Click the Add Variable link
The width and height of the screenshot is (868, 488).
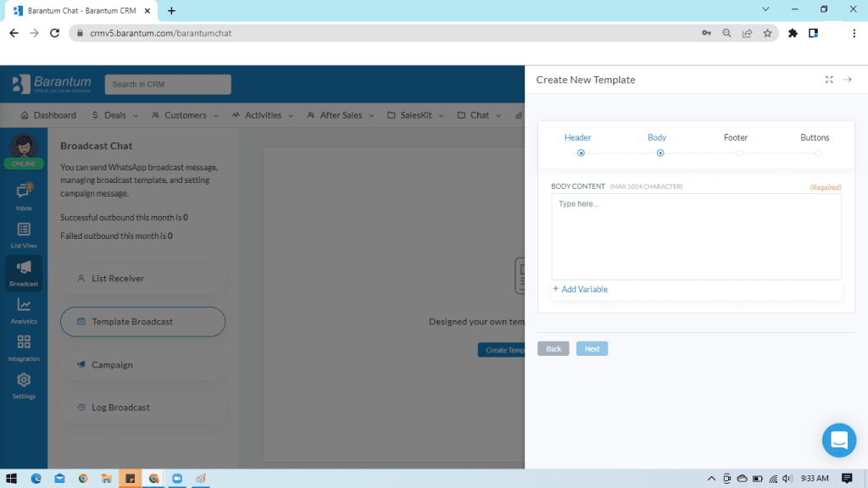[x=581, y=289]
